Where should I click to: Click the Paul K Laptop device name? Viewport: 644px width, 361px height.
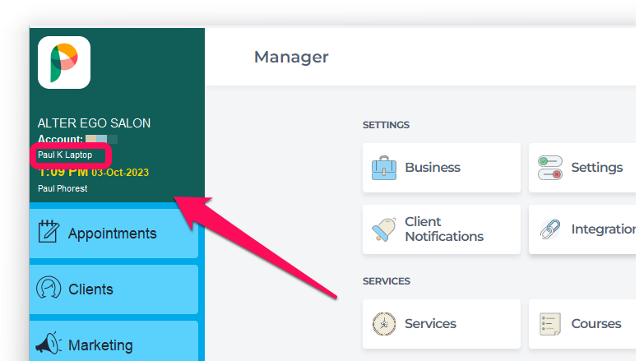[65, 155]
